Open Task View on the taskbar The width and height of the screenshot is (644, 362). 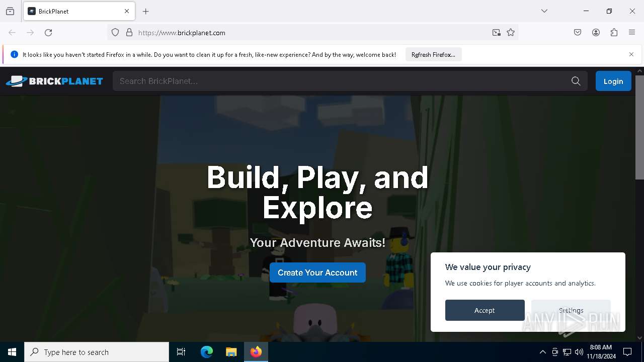181,352
